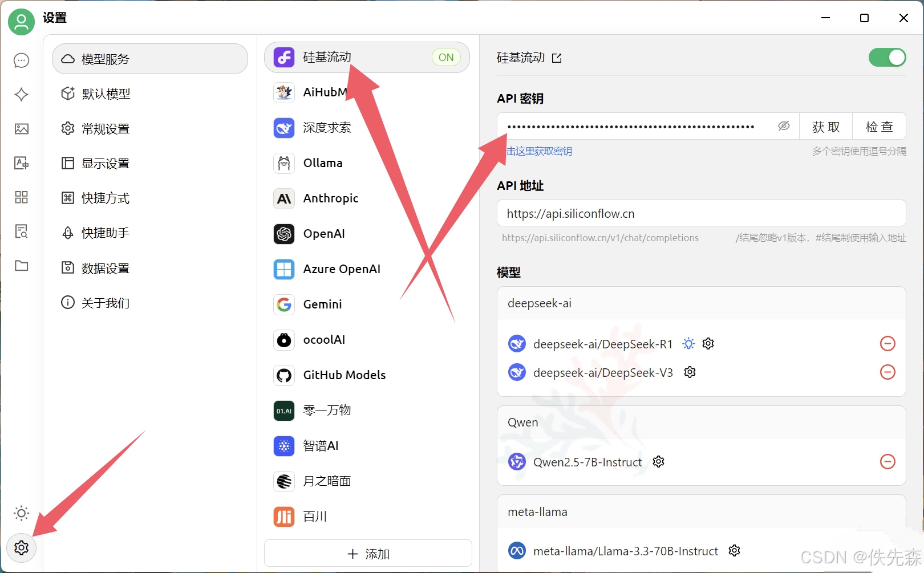The image size is (924, 573).
Task: Select the 默认模型 settings tab
Action: [x=150, y=94]
